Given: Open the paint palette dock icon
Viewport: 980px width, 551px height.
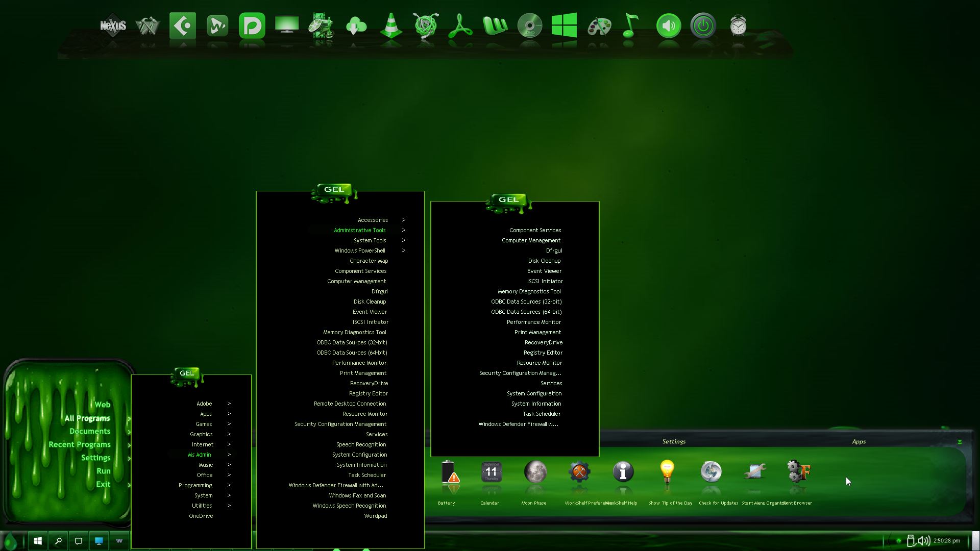Looking at the screenshot, I should [x=599, y=26].
